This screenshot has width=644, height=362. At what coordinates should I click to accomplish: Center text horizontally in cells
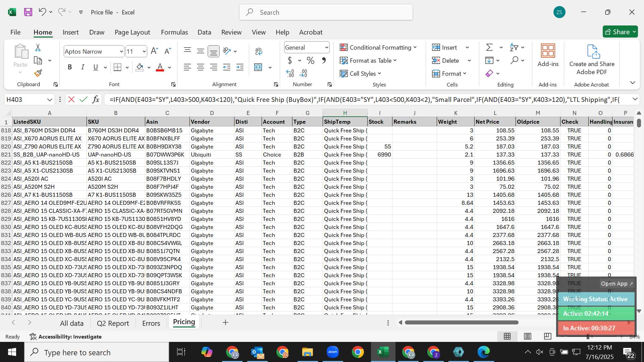click(x=201, y=67)
